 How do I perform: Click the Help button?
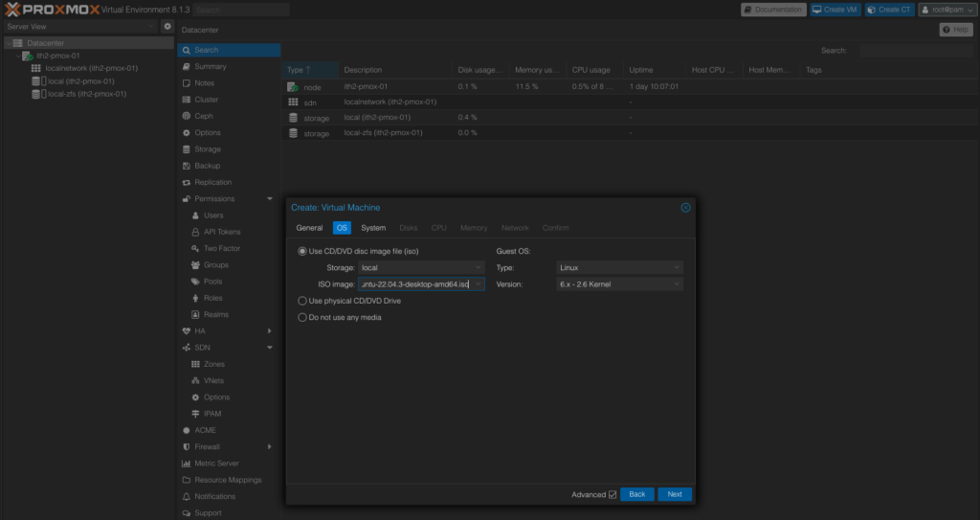coord(956,30)
